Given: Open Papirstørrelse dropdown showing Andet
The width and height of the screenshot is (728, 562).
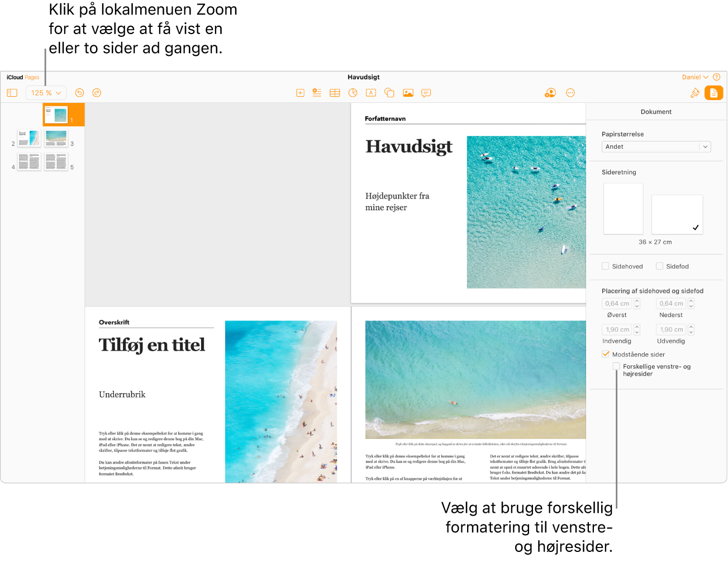Looking at the screenshot, I should pos(656,147).
